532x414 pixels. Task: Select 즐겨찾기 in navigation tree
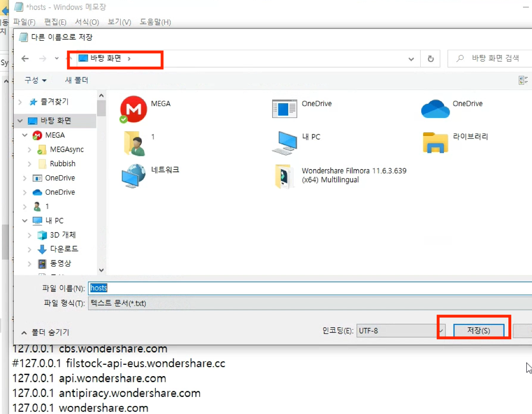(x=54, y=101)
